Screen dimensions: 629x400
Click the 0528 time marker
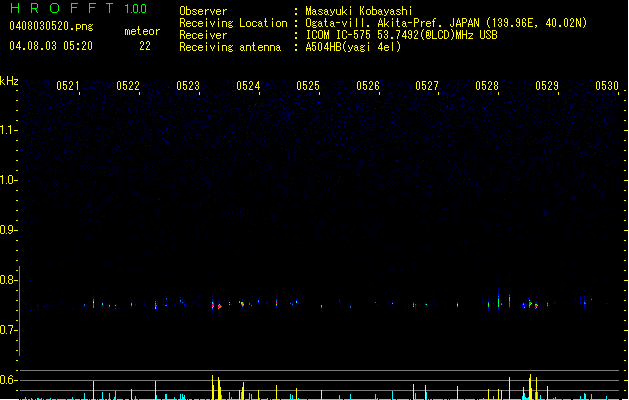487,86
